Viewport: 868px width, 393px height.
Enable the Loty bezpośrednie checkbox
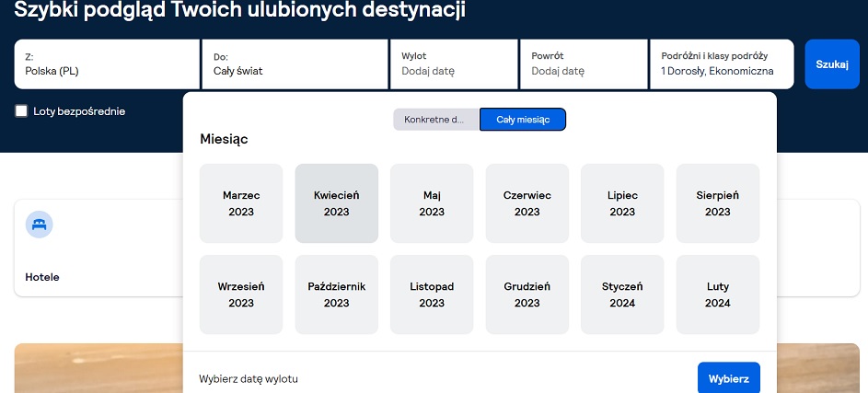(21, 111)
